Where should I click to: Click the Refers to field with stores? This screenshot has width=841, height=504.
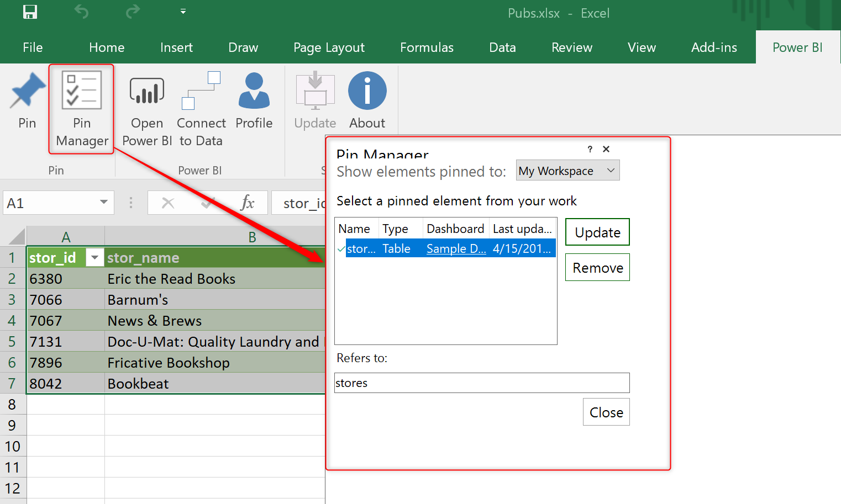coord(482,383)
